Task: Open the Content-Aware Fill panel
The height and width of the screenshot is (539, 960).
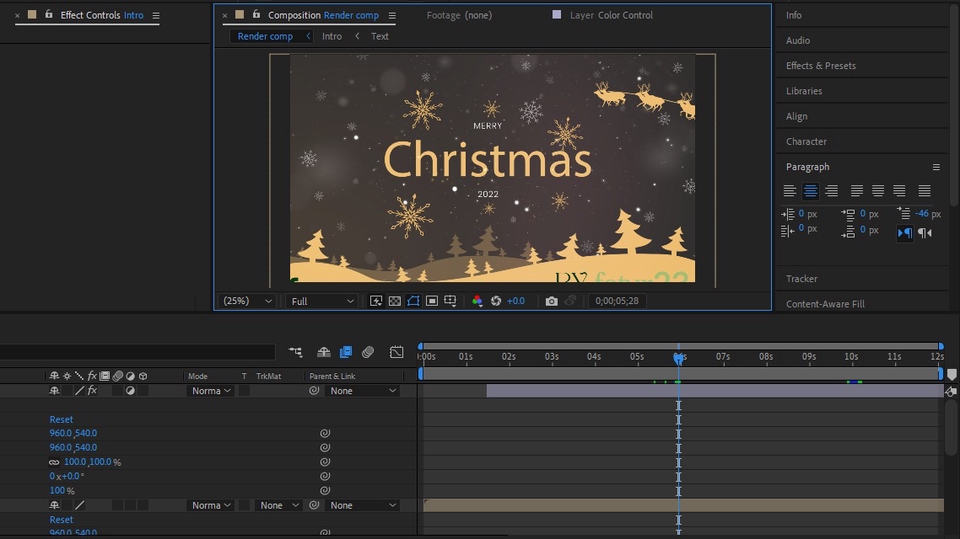Action: click(x=825, y=304)
